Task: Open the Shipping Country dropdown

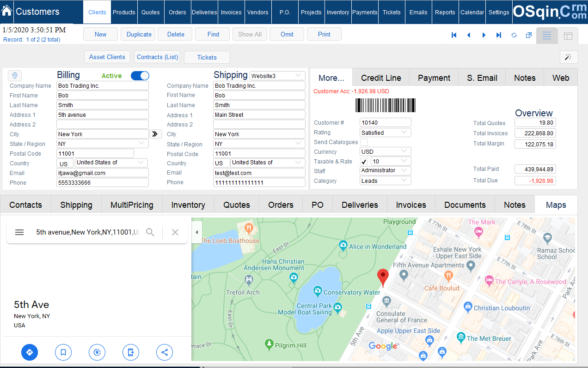Action: tap(267, 163)
